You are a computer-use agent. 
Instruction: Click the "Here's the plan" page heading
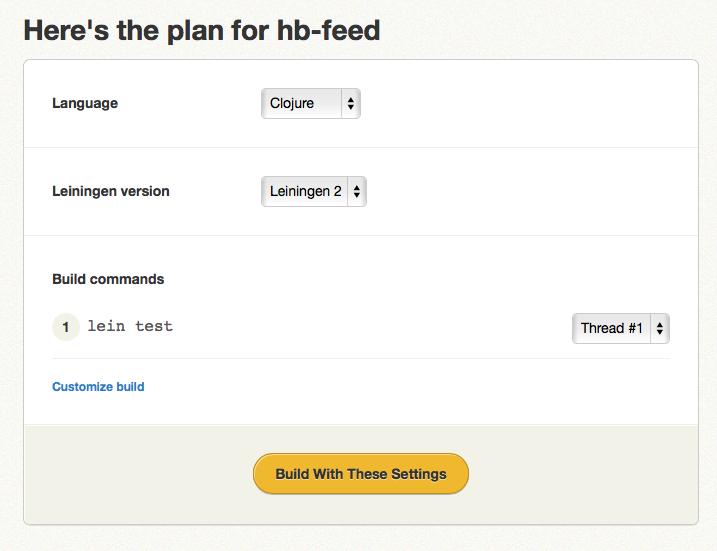pyautogui.click(x=130, y=30)
